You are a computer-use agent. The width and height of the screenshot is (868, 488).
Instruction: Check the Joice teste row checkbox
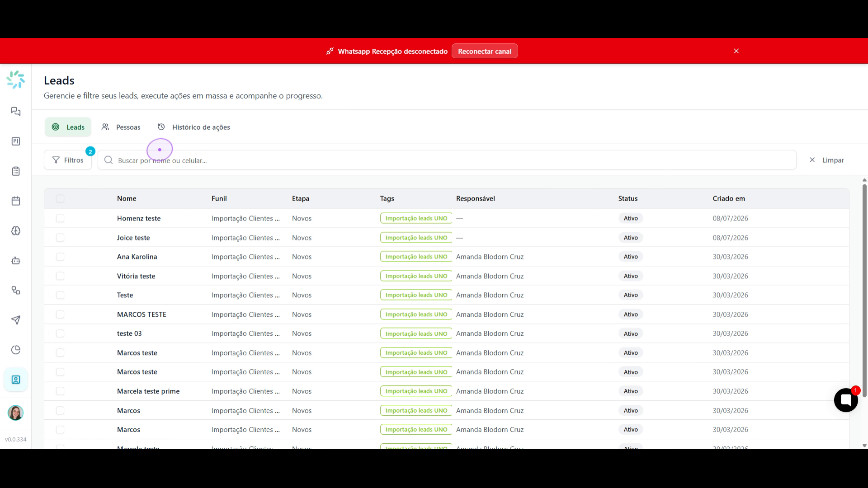[x=60, y=238]
